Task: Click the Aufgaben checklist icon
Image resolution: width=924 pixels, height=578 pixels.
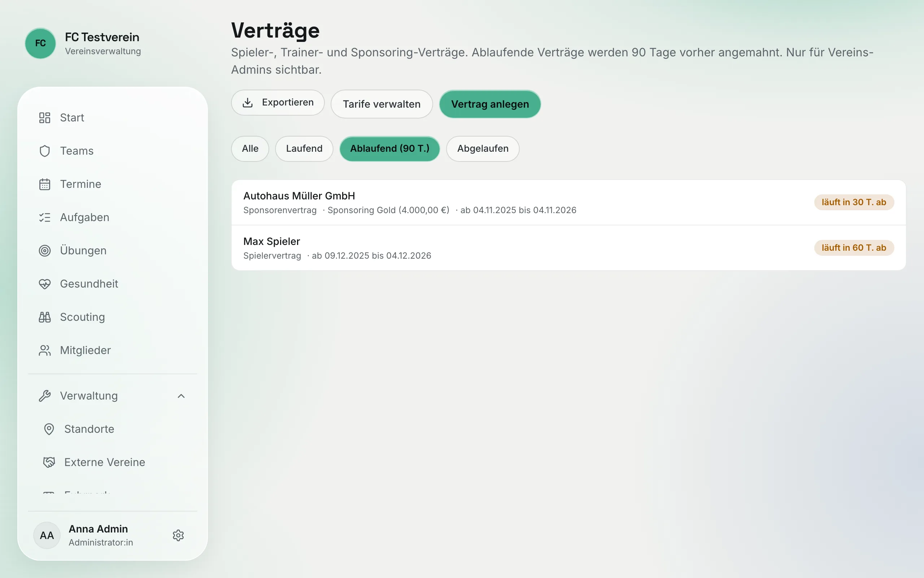Action: [45, 217]
